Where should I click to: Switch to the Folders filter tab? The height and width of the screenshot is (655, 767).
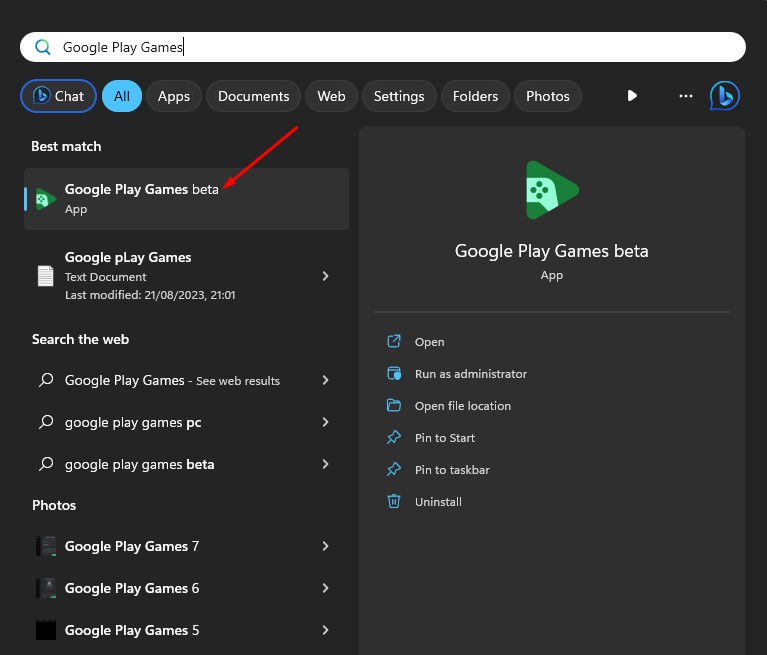475,96
